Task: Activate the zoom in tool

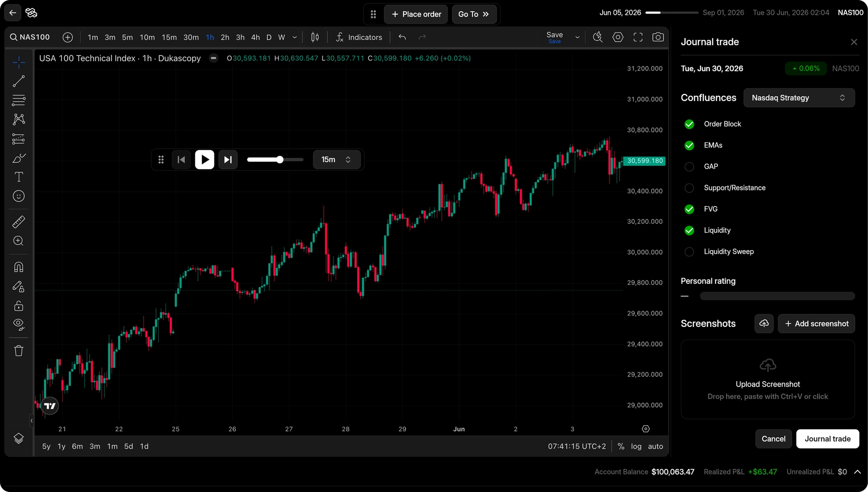Action: (19, 241)
